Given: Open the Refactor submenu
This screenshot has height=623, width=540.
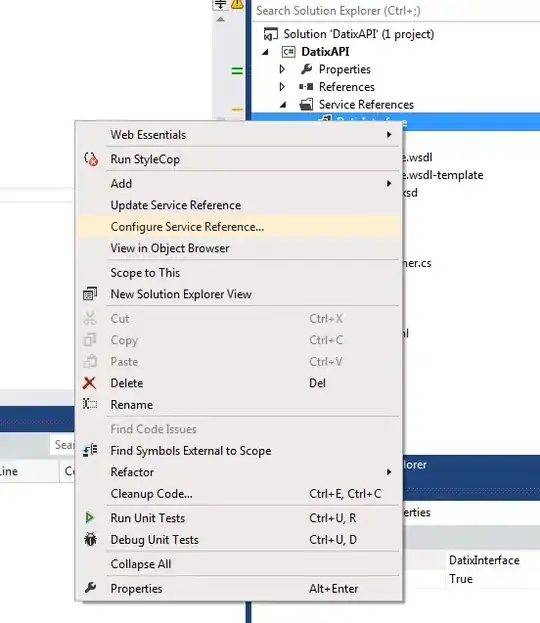Looking at the screenshot, I should point(238,472).
